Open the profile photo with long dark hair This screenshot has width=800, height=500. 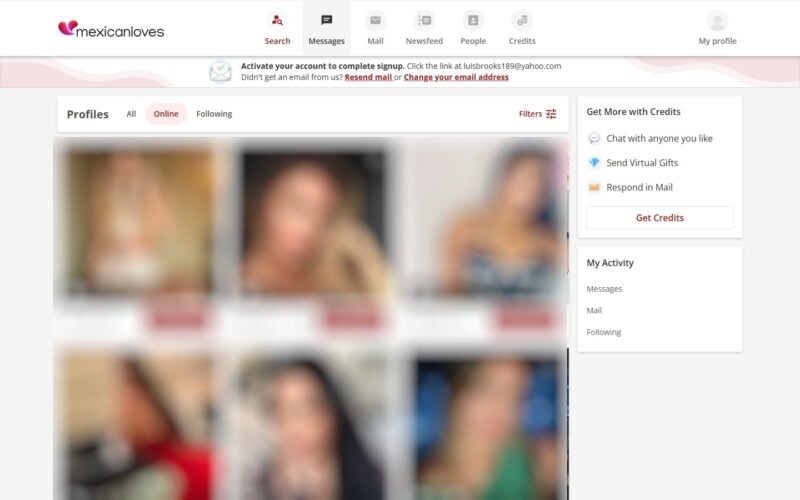click(x=313, y=426)
